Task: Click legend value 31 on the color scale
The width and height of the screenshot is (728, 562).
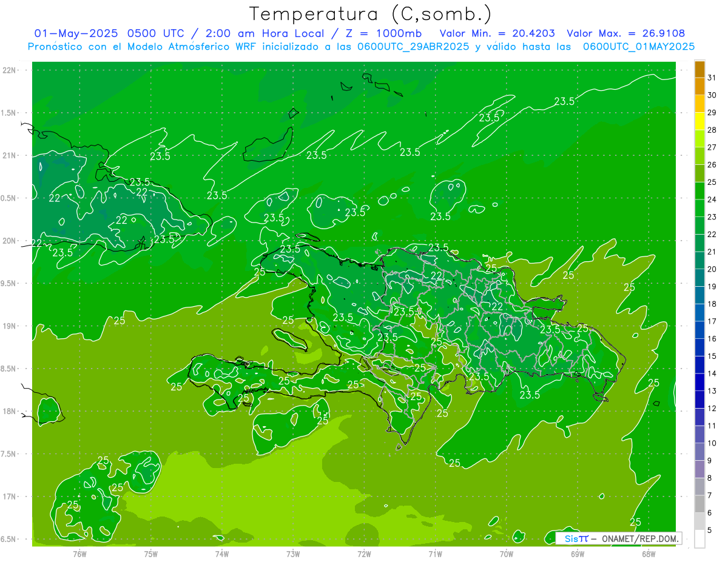Action: click(712, 78)
